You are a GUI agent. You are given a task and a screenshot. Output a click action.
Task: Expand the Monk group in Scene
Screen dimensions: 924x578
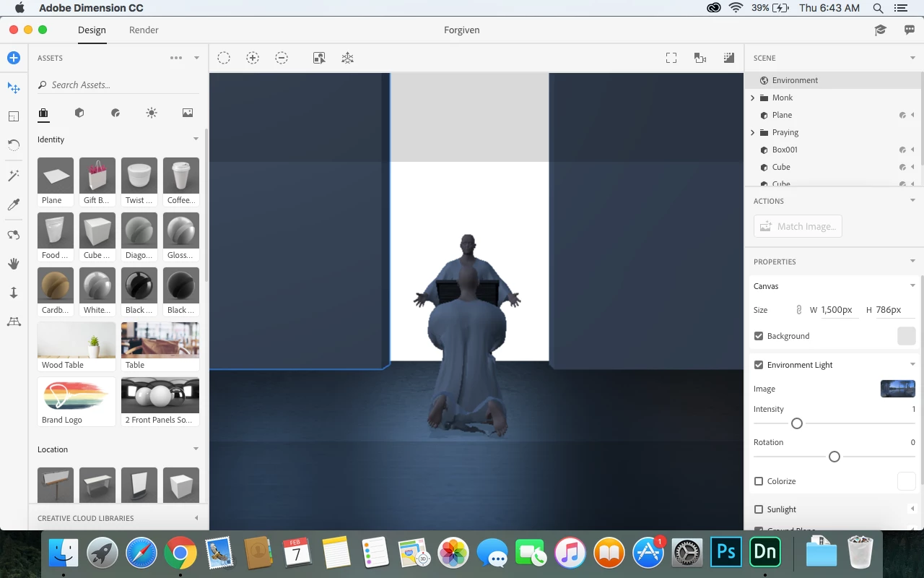753,98
